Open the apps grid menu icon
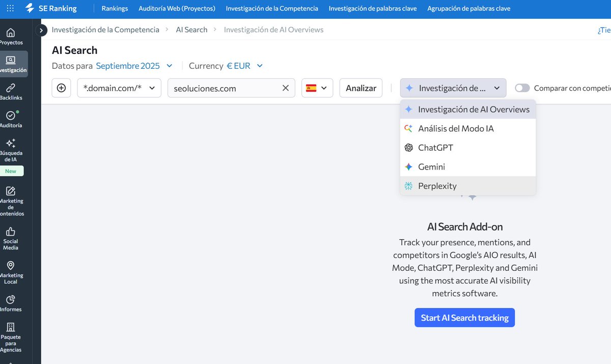The image size is (611, 364). point(11,9)
